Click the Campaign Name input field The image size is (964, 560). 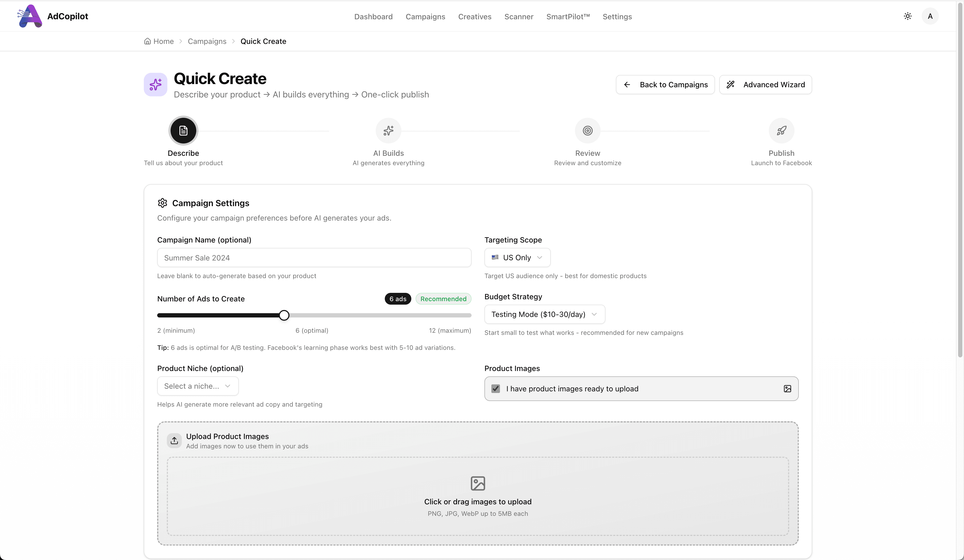point(314,258)
